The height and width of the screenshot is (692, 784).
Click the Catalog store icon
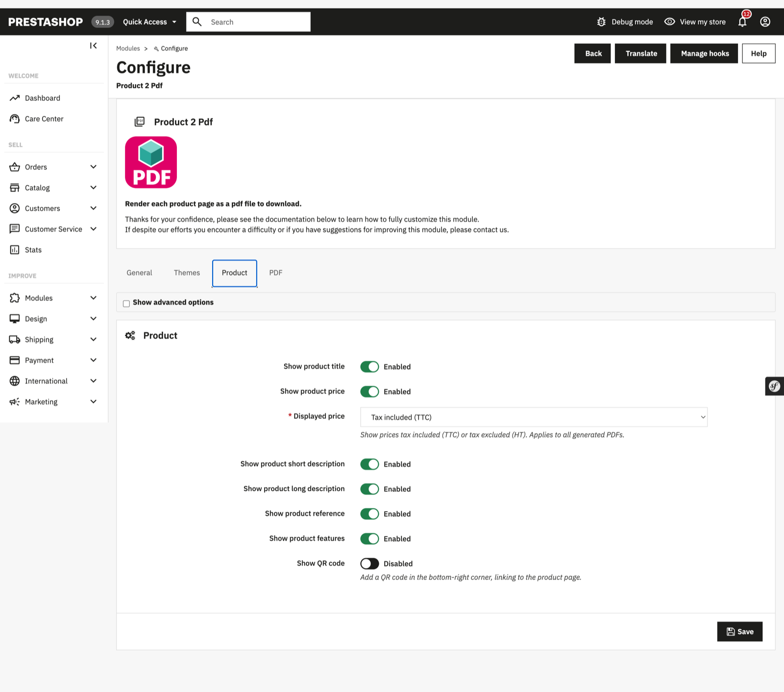click(x=15, y=188)
